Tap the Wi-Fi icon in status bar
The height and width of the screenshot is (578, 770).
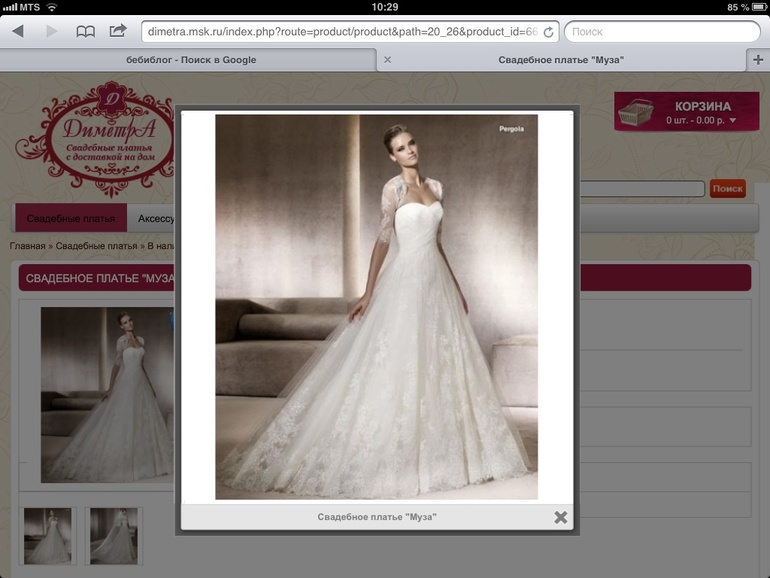(52, 7)
